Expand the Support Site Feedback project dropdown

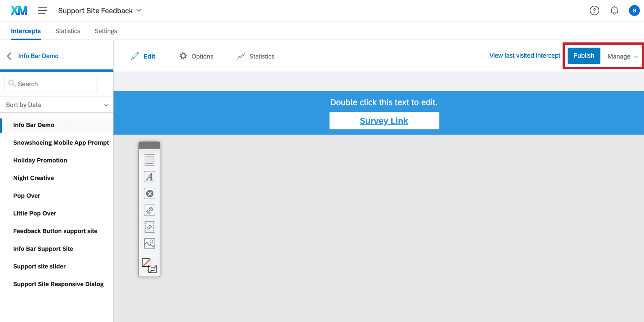pyautogui.click(x=100, y=11)
